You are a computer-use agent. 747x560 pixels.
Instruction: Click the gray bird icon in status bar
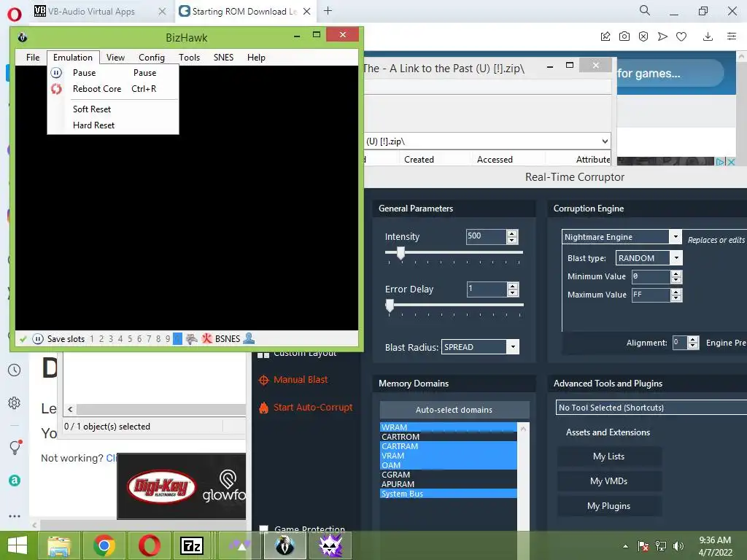coord(192,338)
